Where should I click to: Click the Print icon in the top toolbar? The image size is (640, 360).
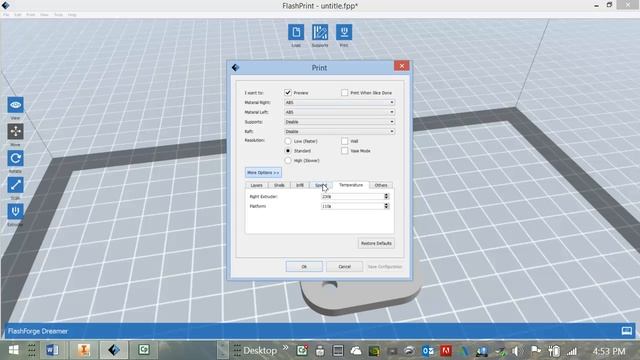point(344,32)
